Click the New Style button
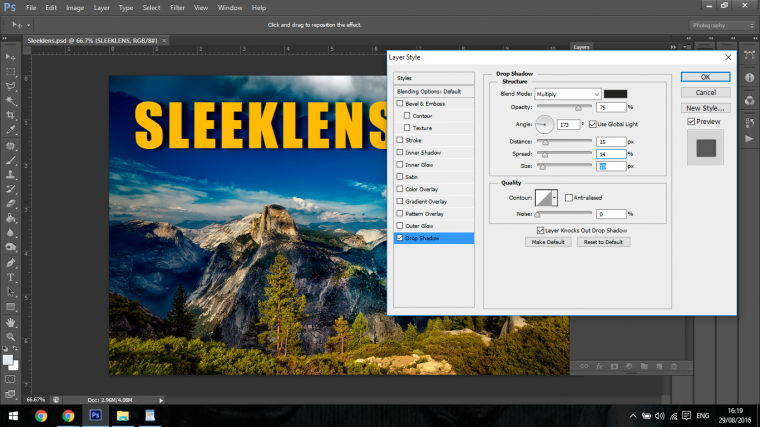Screen dimensions: 760x427 point(705,108)
